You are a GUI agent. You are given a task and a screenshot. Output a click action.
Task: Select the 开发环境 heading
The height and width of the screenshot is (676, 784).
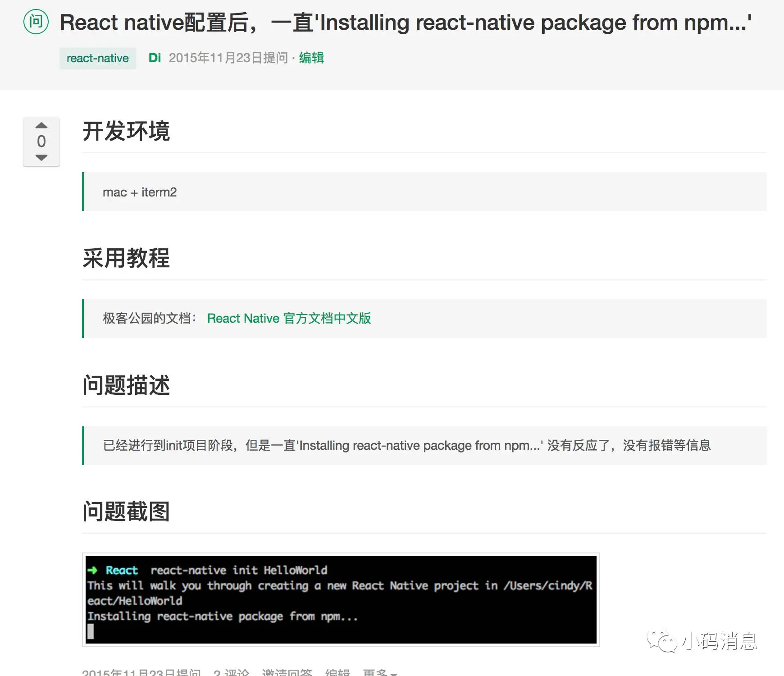(x=126, y=131)
